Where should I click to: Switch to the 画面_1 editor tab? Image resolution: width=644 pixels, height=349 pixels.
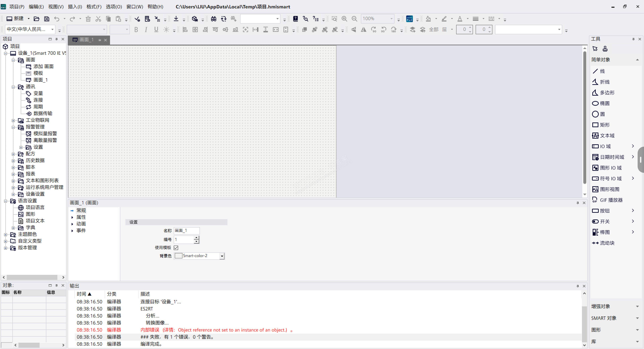coord(86,40)
